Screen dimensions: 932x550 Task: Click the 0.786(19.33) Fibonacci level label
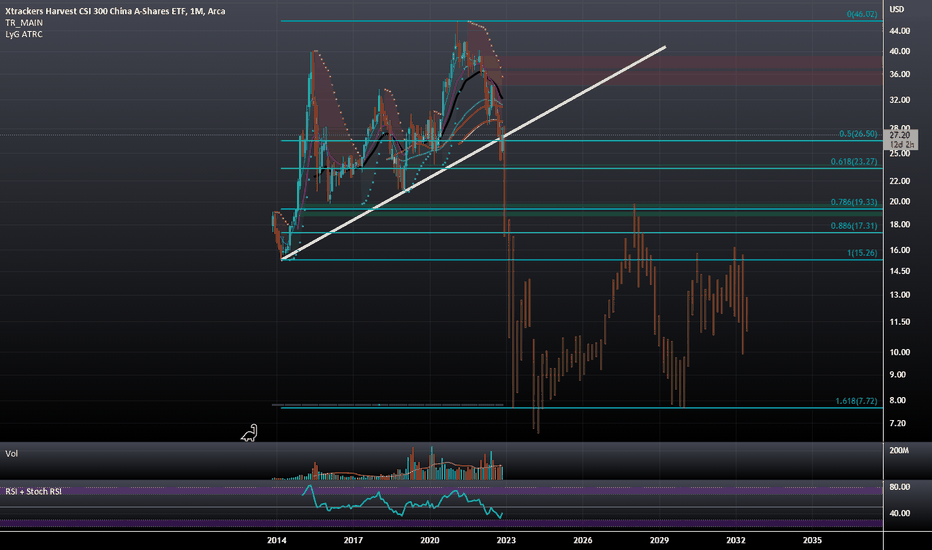click(854, 202)
